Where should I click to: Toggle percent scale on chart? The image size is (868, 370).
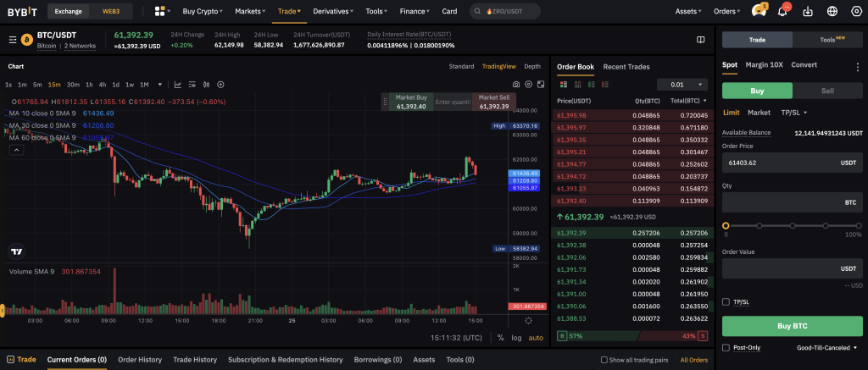click(500, 337)
